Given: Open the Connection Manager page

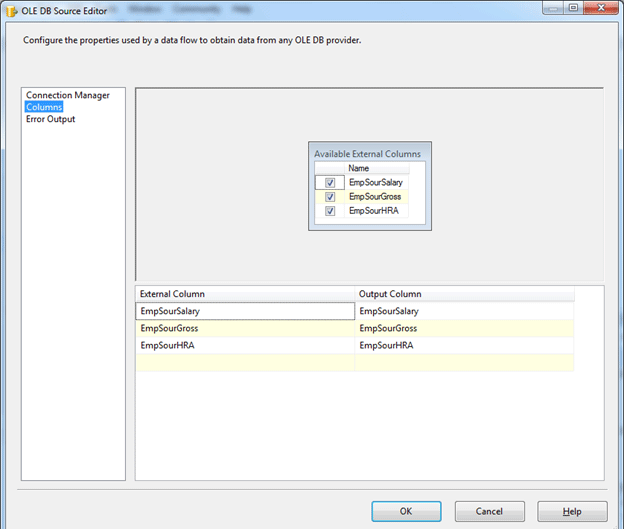Looking at the screenshot, I should (x=68, y=96).
